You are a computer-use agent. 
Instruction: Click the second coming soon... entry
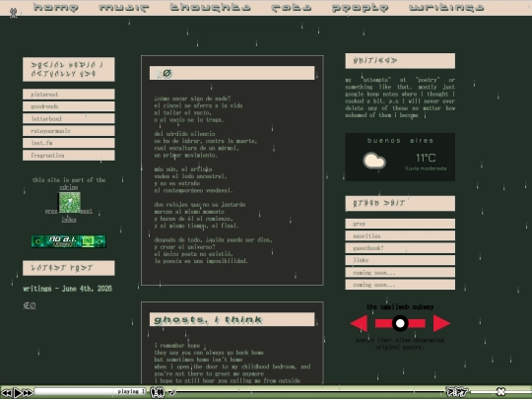coord(400,285)
